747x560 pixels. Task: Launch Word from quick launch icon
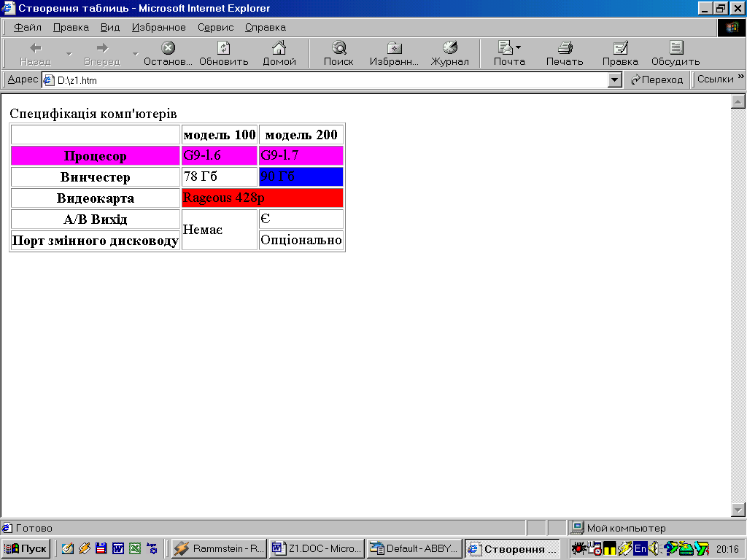click(x=117, y=548)
